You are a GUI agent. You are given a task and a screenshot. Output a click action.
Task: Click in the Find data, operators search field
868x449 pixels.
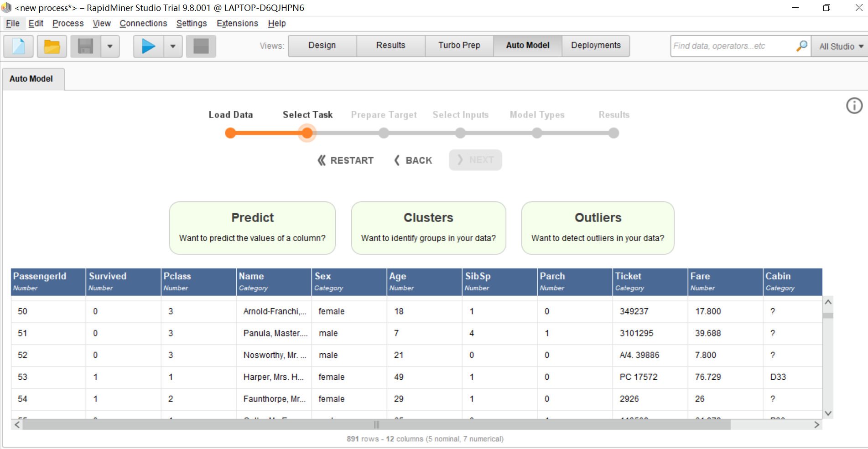[732, 46]
